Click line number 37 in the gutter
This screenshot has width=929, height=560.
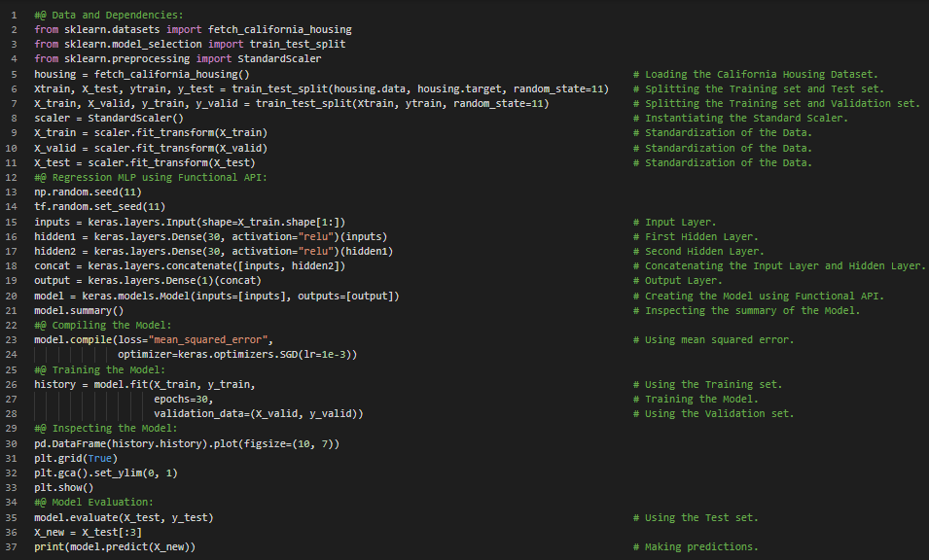[12, 547]
